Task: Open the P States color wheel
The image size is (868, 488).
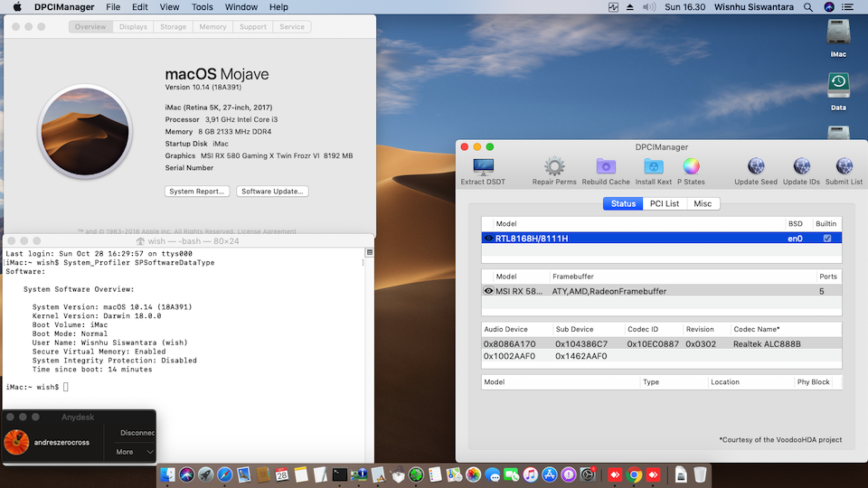Action: click(691, 167)
